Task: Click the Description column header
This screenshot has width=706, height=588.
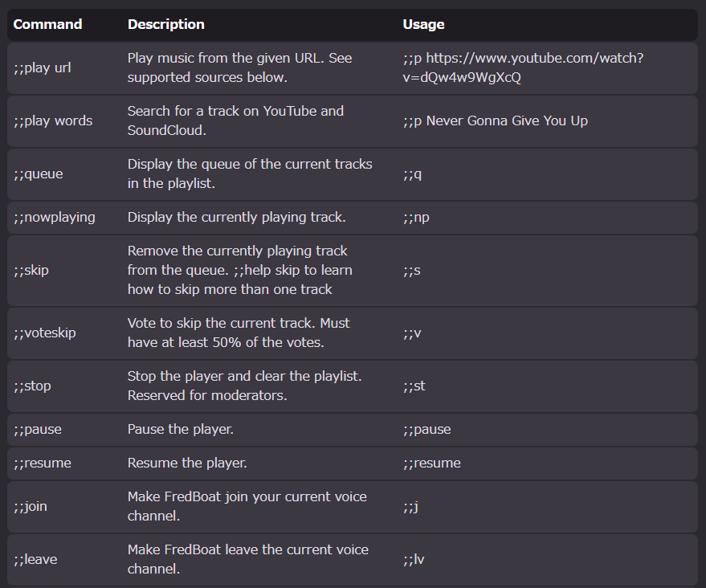Action: [x=166, y=24]
